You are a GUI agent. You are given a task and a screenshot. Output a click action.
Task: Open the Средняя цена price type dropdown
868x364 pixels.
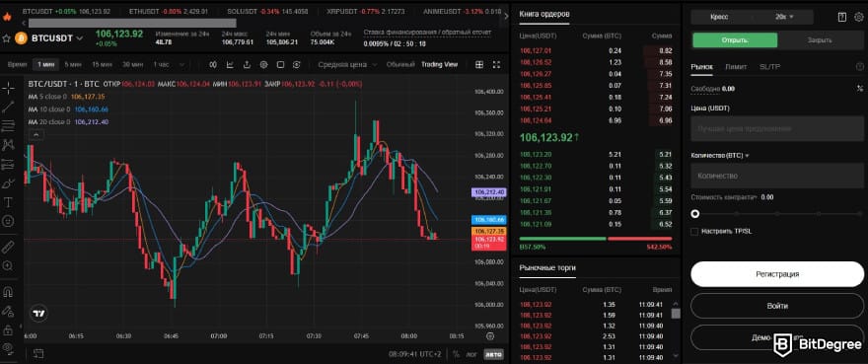click(x=347, y=65)
